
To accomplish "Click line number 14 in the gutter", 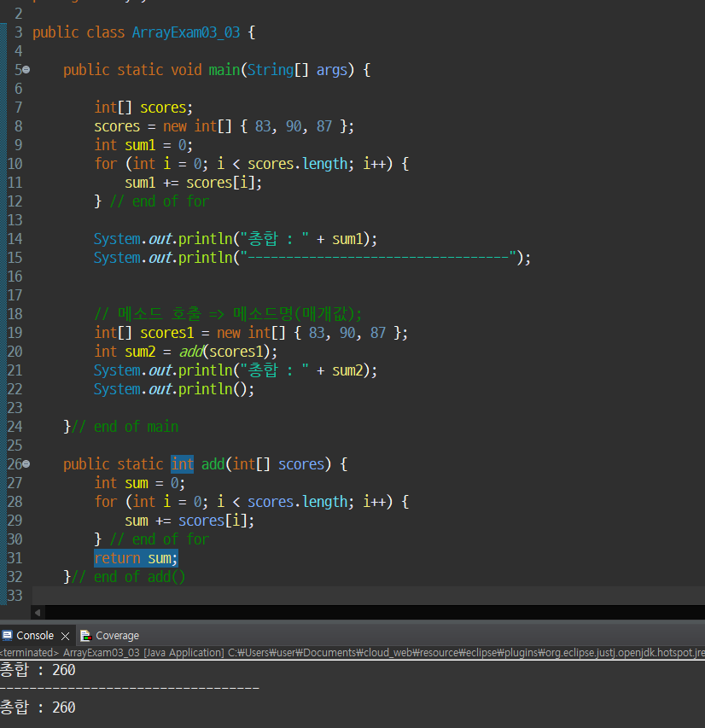I will 15,239.
